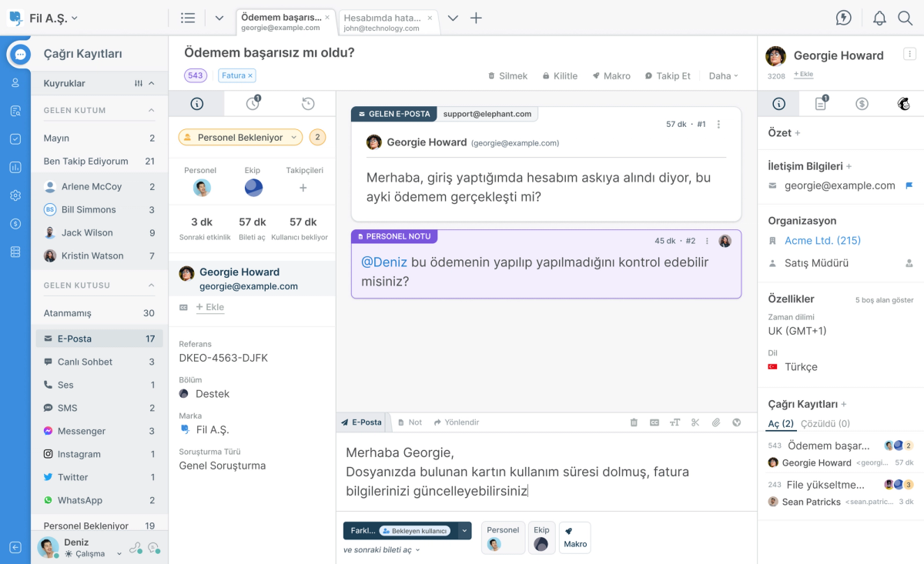Open the Daha more actions dropdown

[x=724, y=75]
